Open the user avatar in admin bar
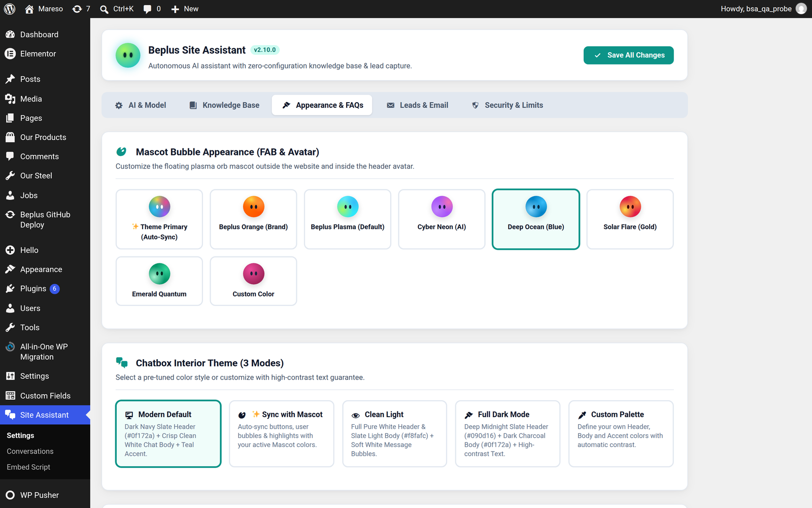Viewport: 812px width, 508px height. coord(801,9)
